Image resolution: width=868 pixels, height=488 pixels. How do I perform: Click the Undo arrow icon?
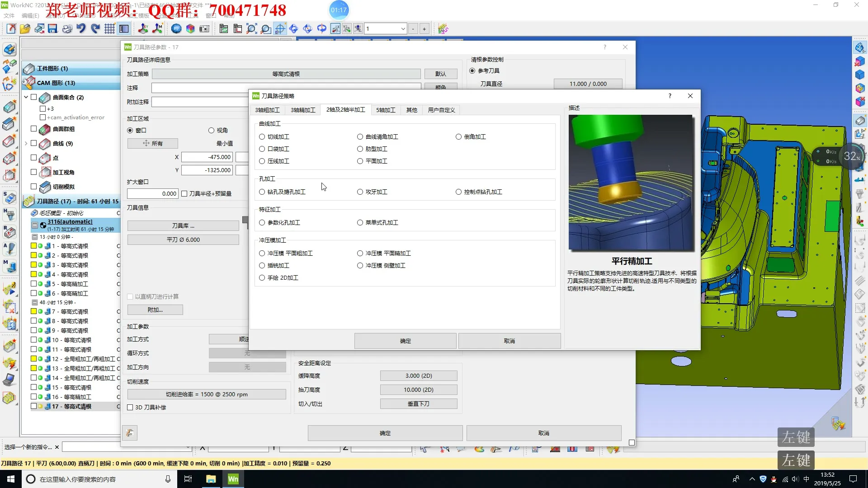pos(81,29)
